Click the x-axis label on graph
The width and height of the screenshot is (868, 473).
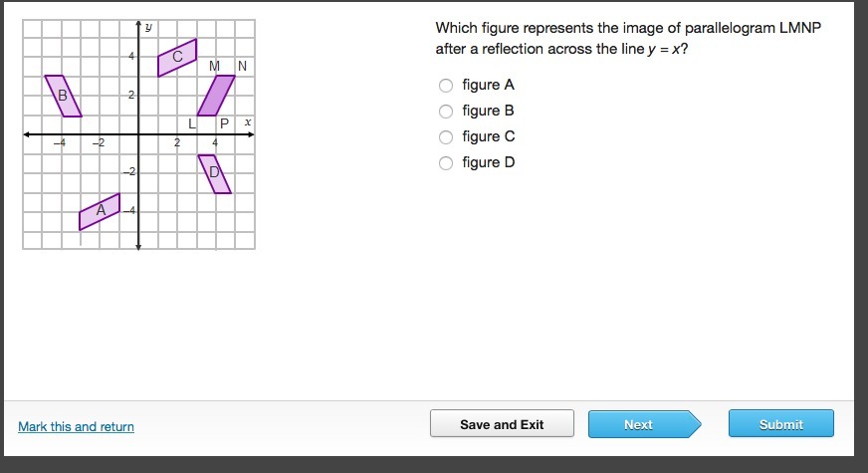248,121
